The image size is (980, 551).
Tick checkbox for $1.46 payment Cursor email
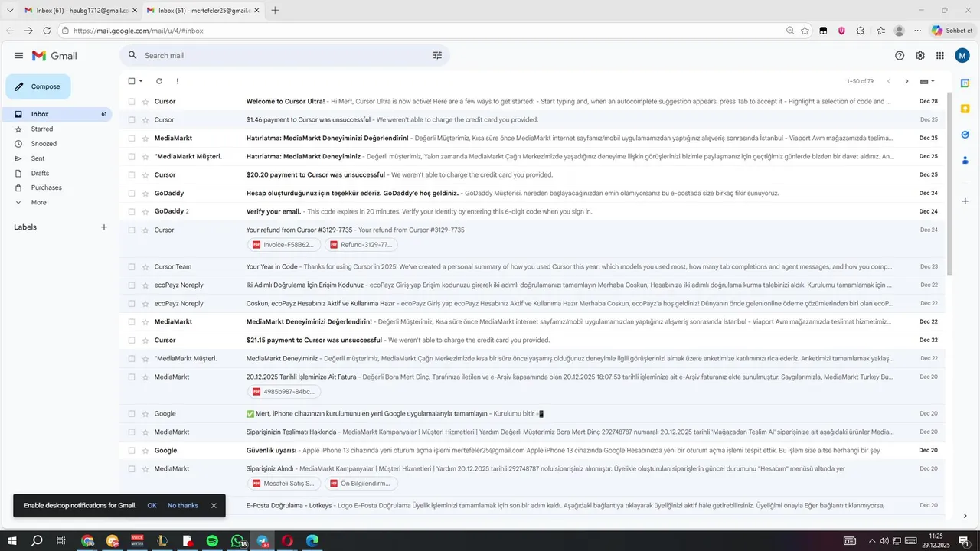tap(132, 119)
